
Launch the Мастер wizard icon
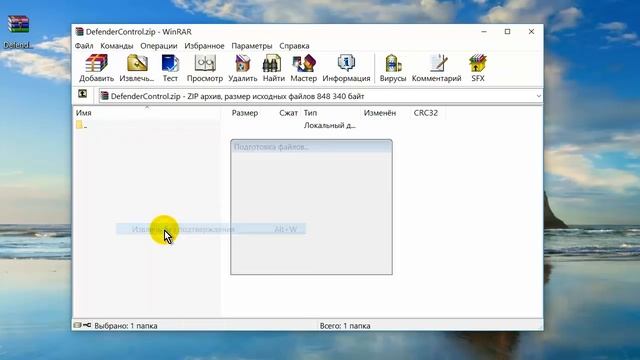[x=304, y=68]
